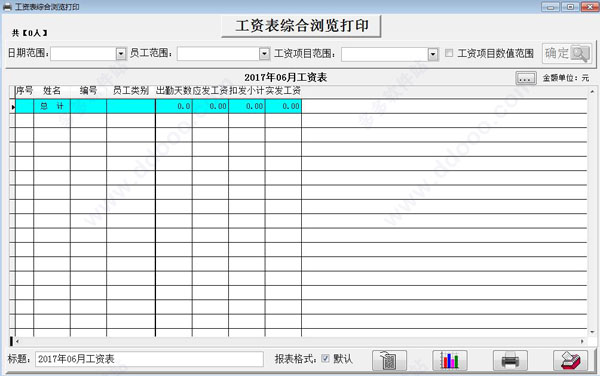Click the printer icon button
This screenshot has width=600, height=376.
click(x=510, y=360)
